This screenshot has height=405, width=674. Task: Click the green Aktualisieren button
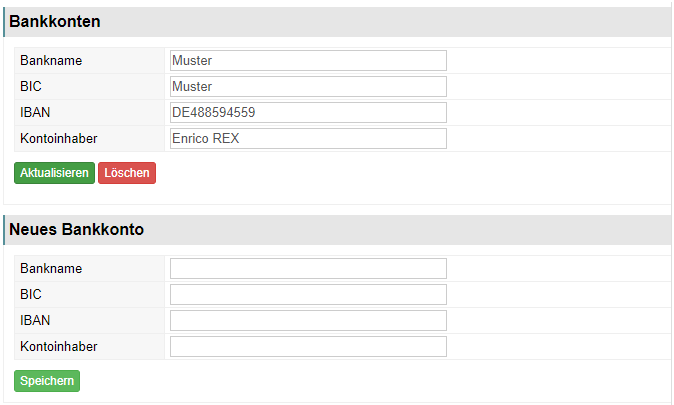(x=54, y=173)
